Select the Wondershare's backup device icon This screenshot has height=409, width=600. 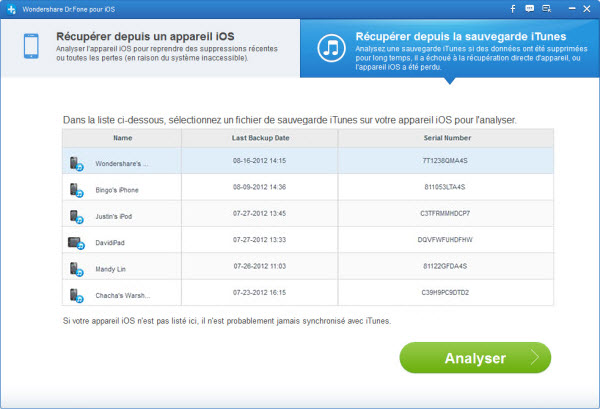click(76, 164)
